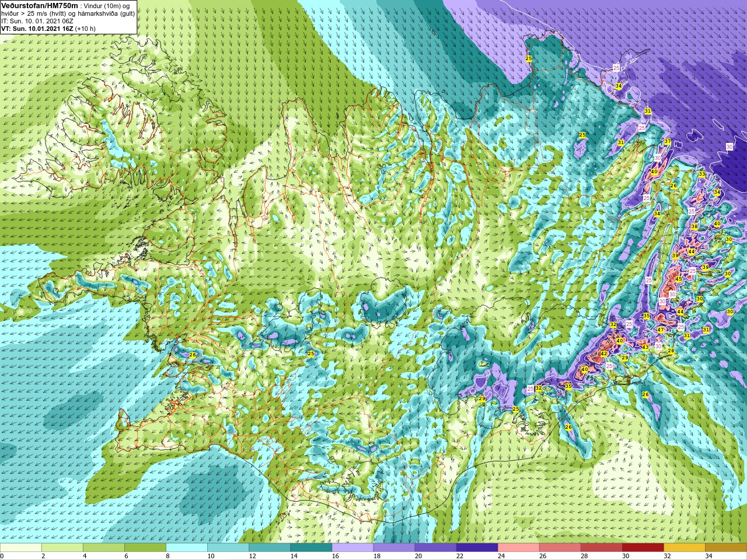The height and width of the screenshot is (560, 747).
Task: Click the yellow gust label 28
Action: [x=671, y=351]
